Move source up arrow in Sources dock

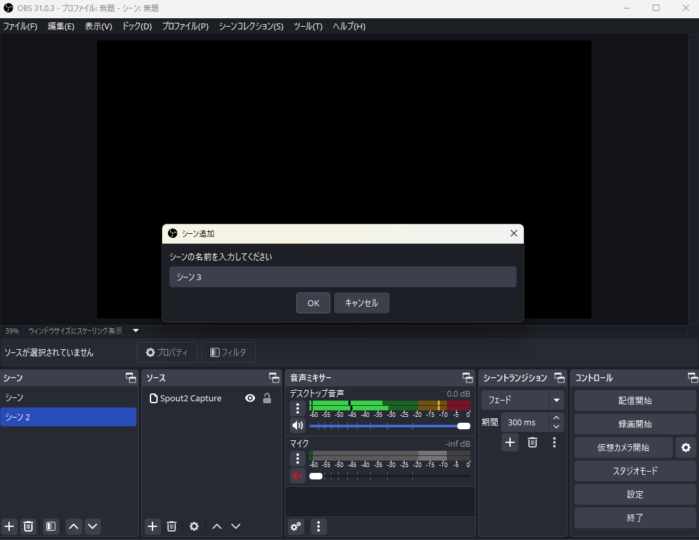(x=217, y=527)
